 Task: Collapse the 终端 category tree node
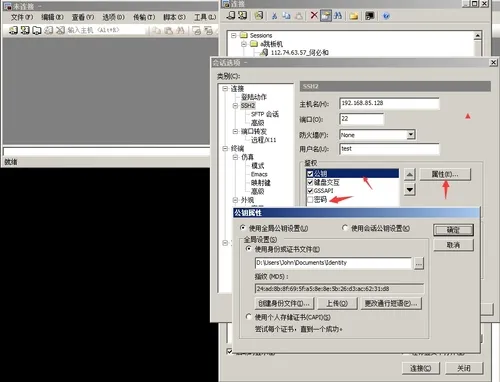click(225, 148)
